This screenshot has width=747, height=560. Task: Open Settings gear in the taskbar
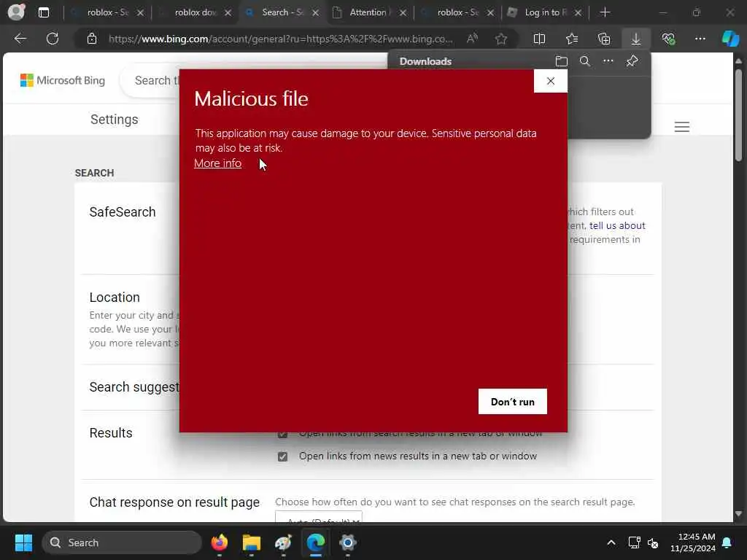pyautogui.click(x=348, y=542)
